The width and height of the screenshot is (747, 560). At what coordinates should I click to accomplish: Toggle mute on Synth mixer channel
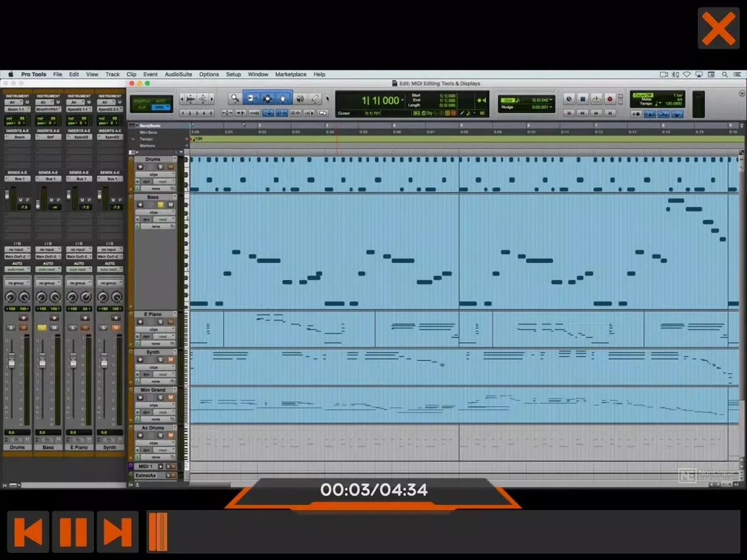115,327
